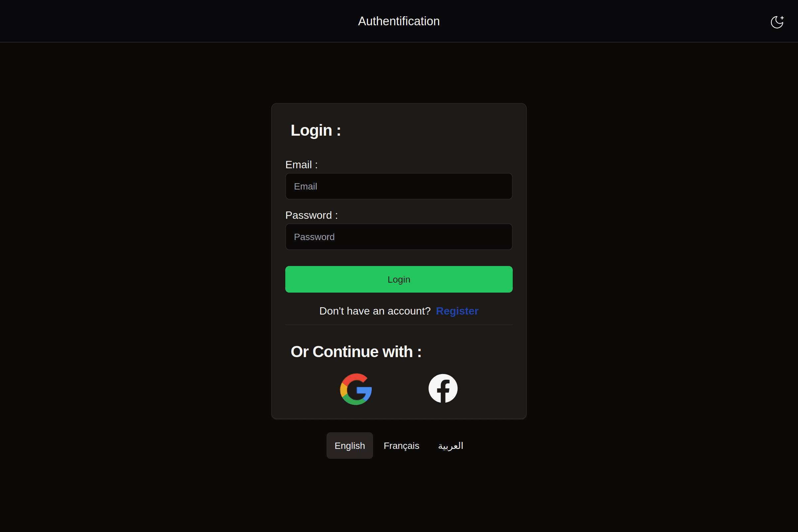Click the Email input field
The width and height of the screenshot is (798, 532).
[x=399, y=187]
